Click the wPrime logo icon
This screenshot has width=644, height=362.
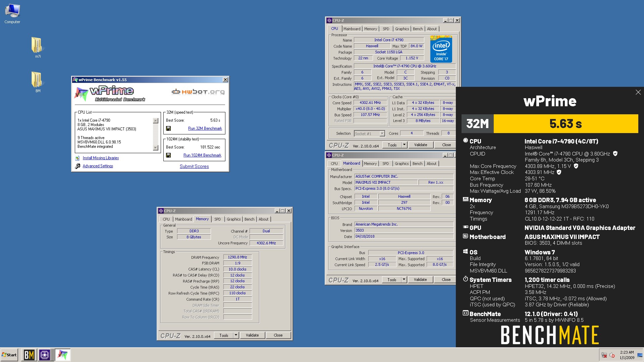tap(81, 94)
